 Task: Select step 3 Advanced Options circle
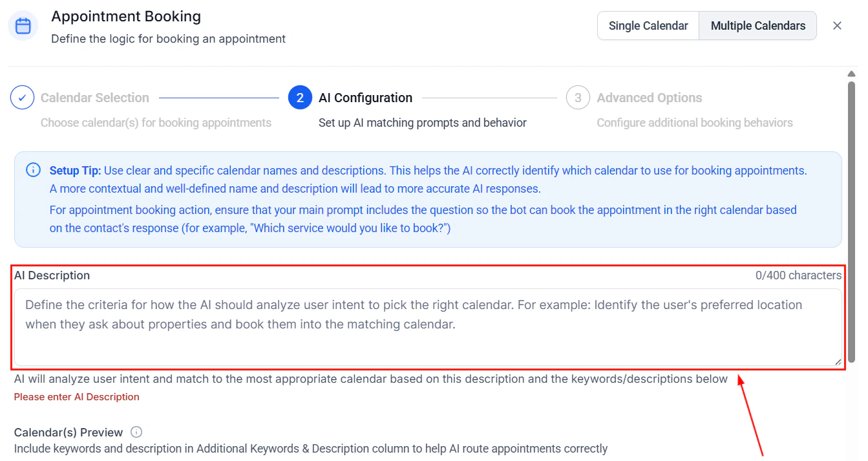pos(577,97)
